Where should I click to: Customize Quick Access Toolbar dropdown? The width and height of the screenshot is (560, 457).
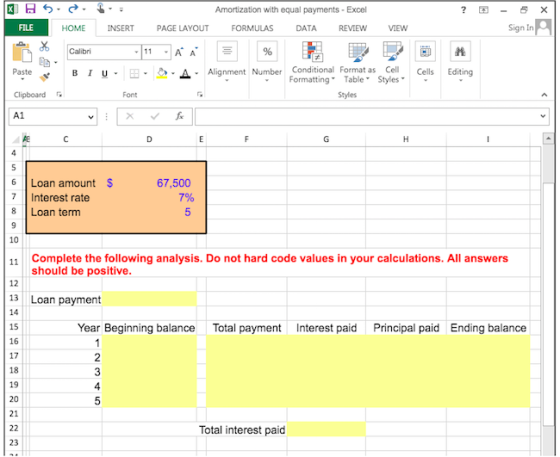click(121, 10)
